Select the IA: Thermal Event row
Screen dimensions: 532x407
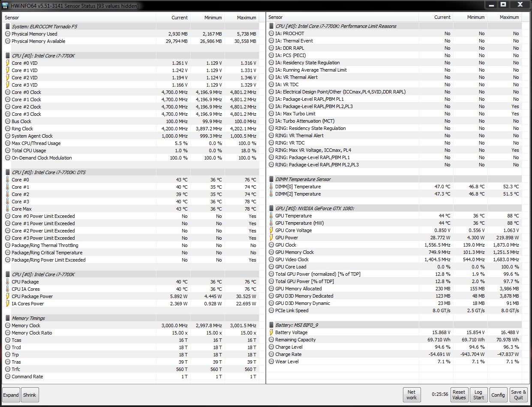394,41
